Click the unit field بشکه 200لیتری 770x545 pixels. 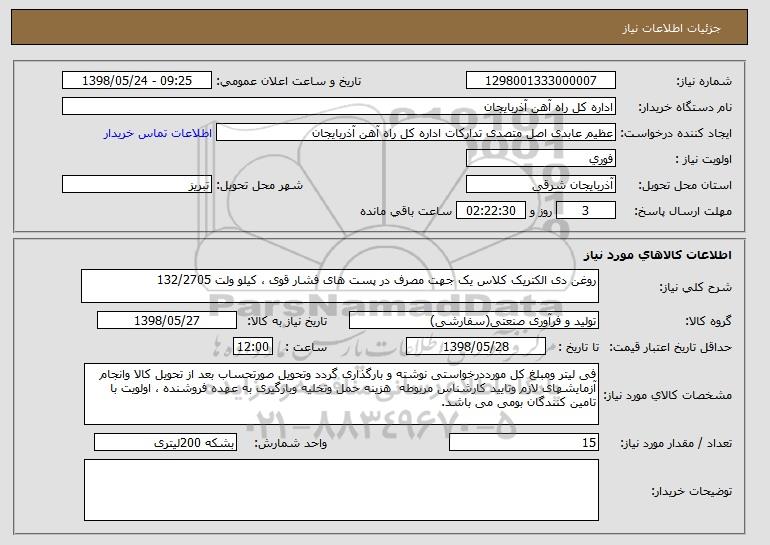coord(165,442)
